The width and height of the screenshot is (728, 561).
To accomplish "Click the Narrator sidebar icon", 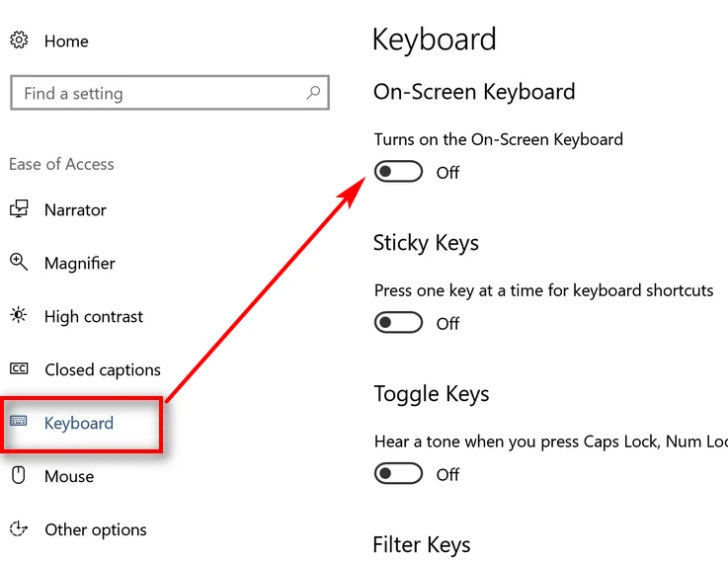I will (19, 209).
